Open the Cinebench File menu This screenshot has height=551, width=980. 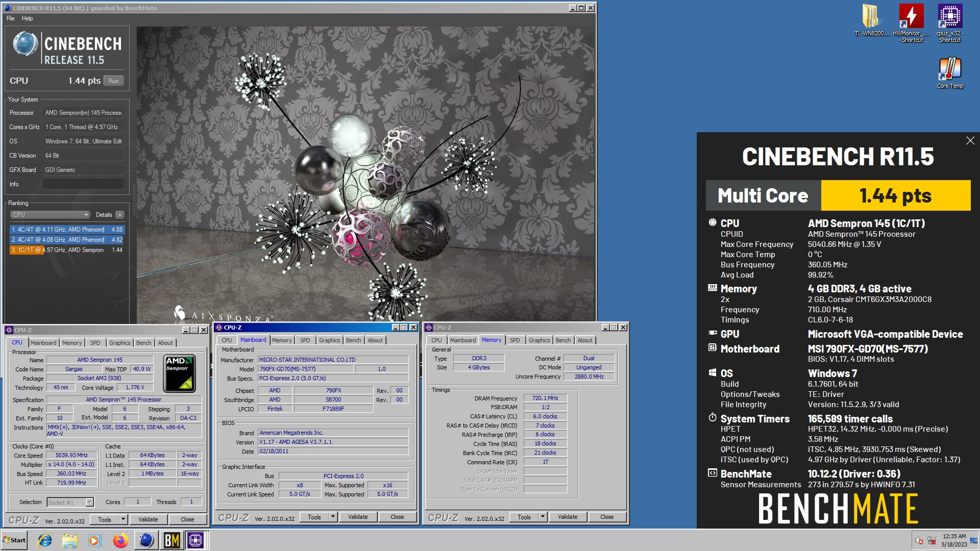click(x=10, y=18)
